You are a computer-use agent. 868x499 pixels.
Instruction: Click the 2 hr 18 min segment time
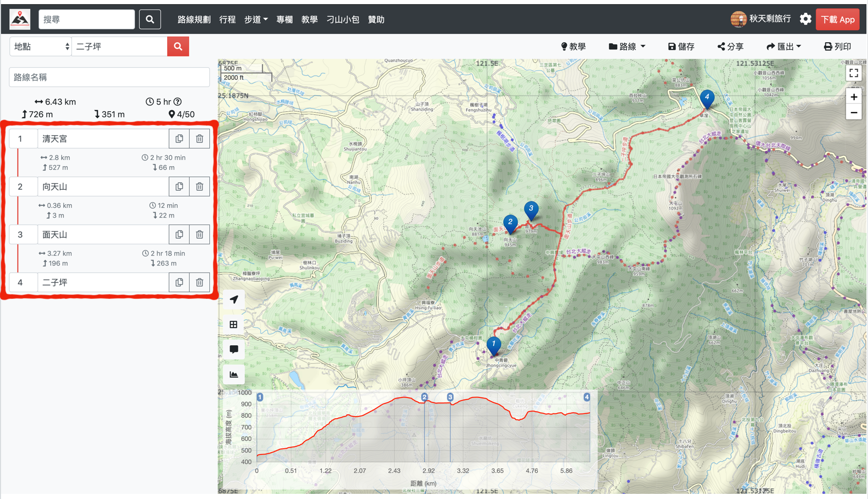[164, 253]
